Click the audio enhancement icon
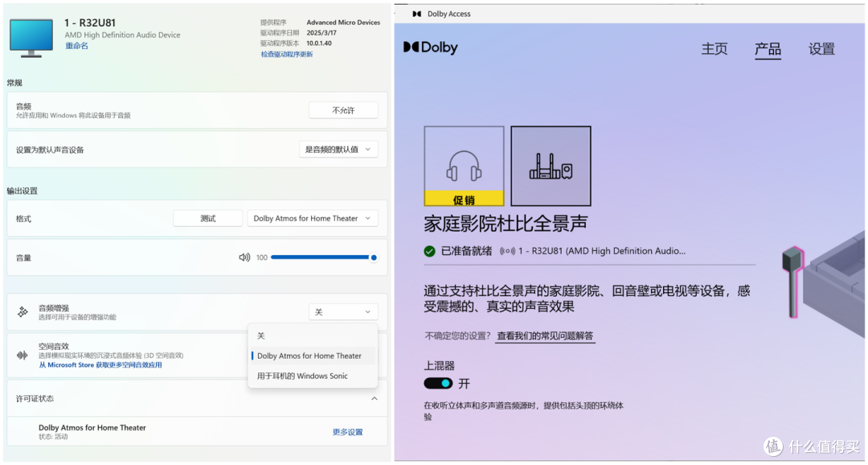 point(23,312)
